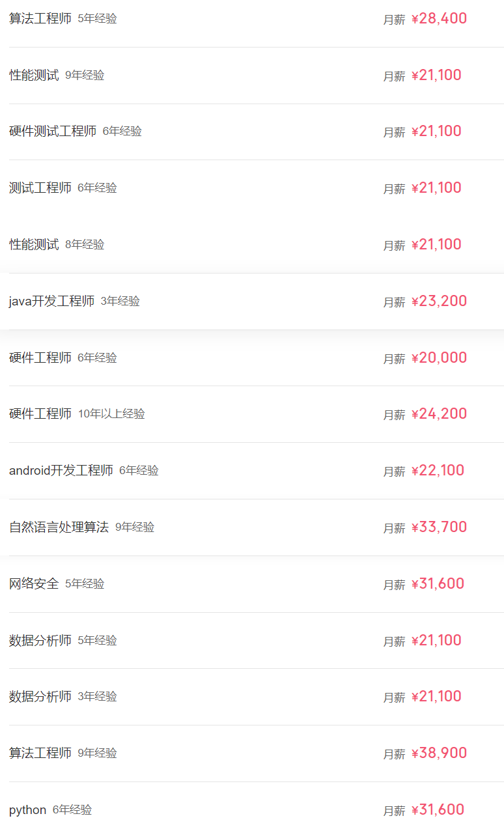Image resolution: width=504 pixels, height=829 pixels.
Task: Open the java开发工程师 3年经验 listing
Action: 51,302
